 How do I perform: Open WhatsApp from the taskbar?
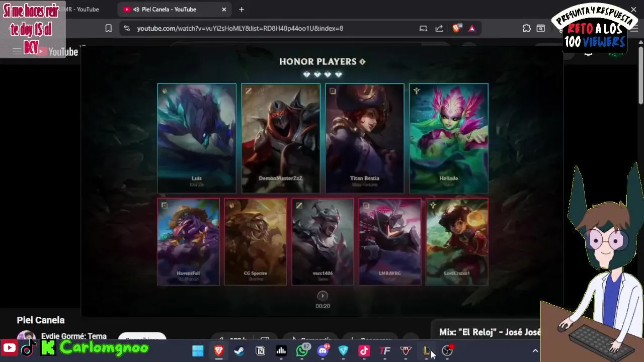(302, 351)
